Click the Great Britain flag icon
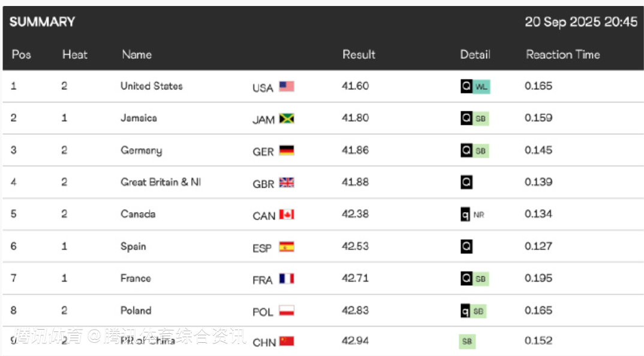This screenshot has width=644, height=356. pyautogui.click(x=287, y=182)
